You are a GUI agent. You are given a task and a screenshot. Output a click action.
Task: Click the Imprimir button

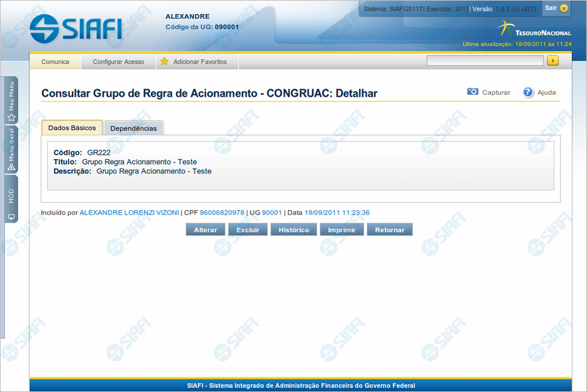coord(342,229)
